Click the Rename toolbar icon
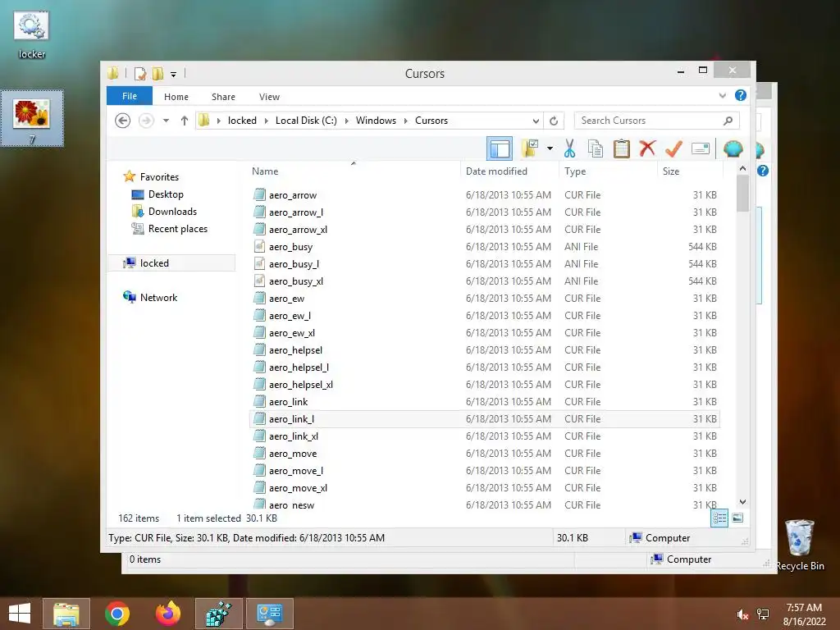 tap(701, 148)
